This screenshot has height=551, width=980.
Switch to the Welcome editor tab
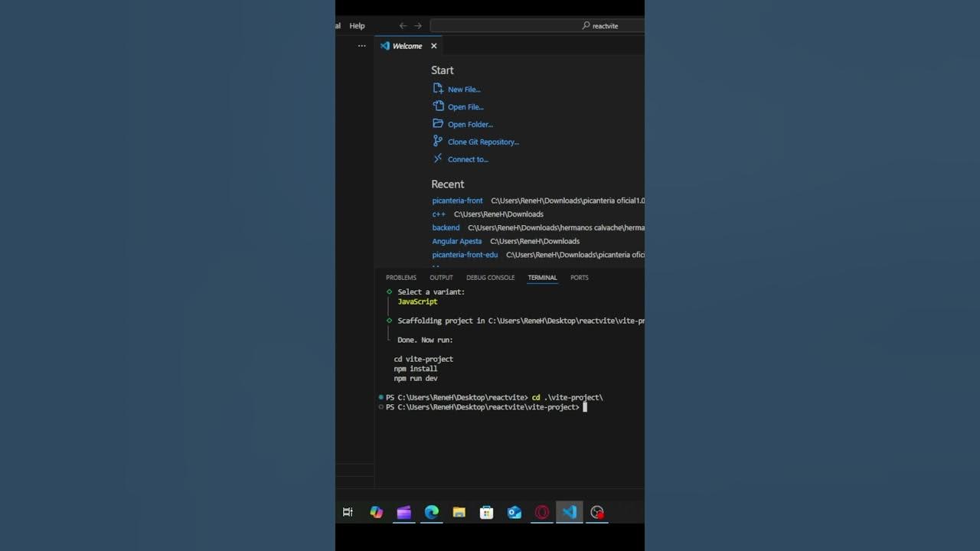pyautogui.click(x=407, y=46)
